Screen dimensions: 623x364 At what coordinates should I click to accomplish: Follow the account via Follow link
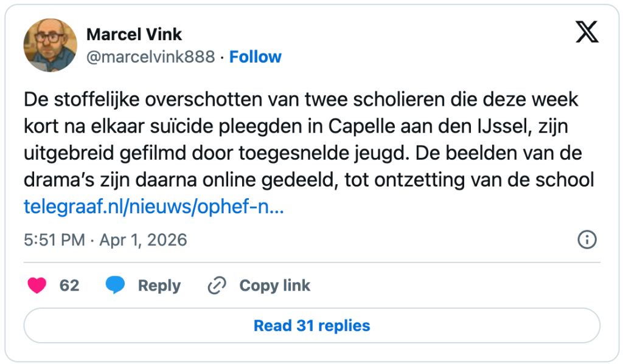click(x=256, y=57)
